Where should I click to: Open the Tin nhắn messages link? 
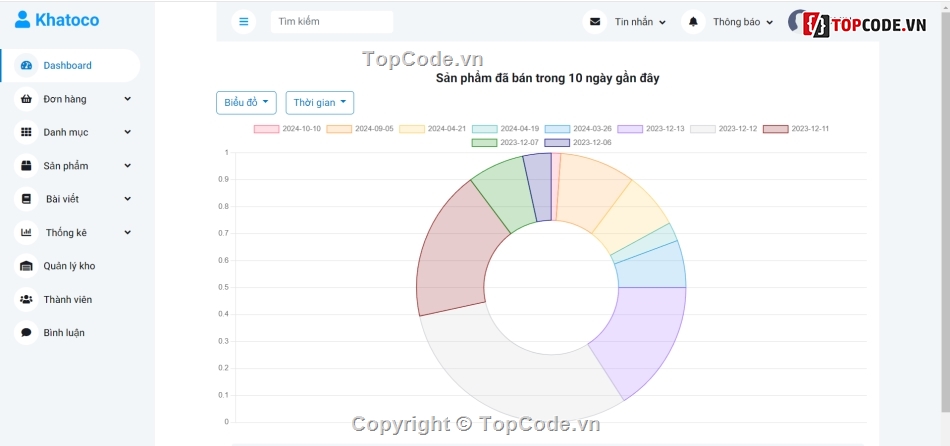[639, 21]
